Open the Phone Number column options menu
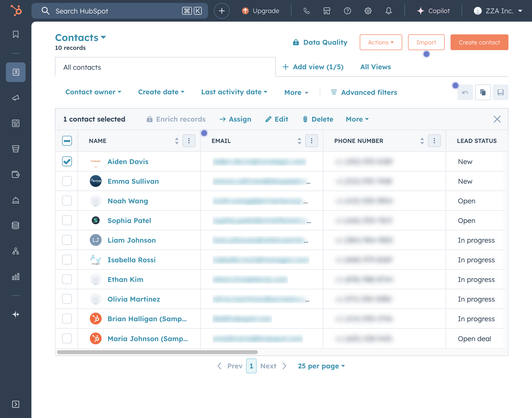Screen dimensions: 532x418 (434, 141)
